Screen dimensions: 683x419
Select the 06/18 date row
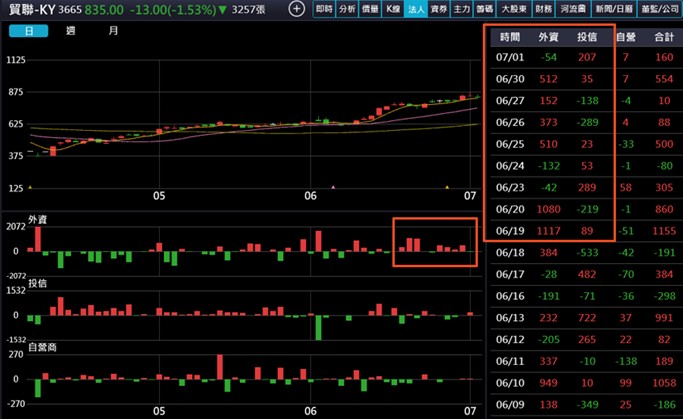[586, 253]
